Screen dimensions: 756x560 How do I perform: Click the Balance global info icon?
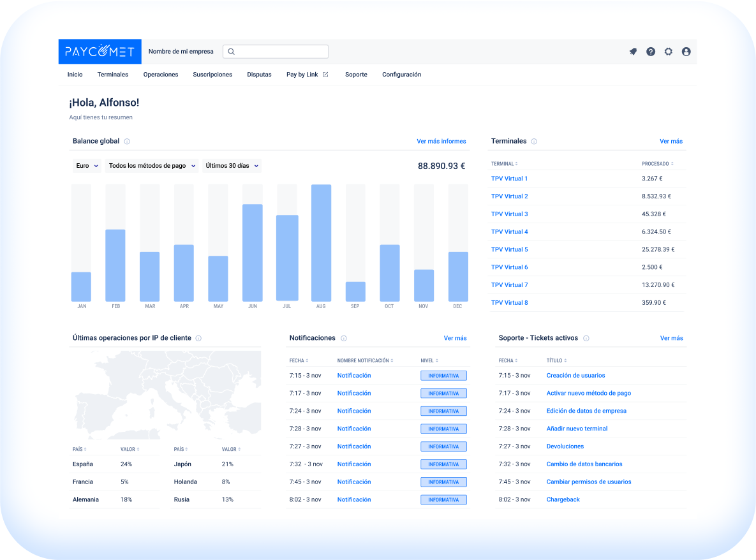(x=128, y=142)
